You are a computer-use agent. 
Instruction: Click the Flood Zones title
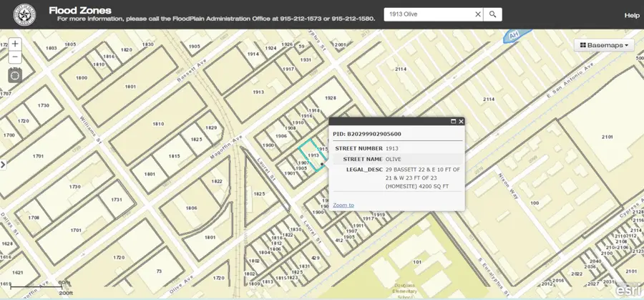pyautogui.click(x=79, y=10)
